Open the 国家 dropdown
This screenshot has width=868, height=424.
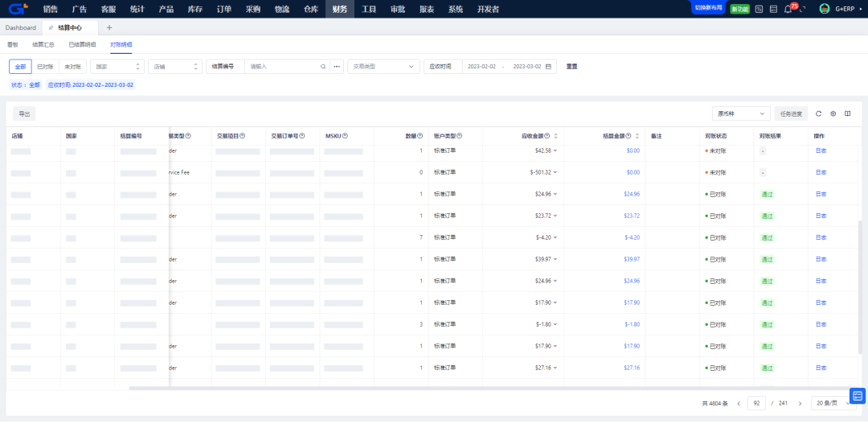point(117,67)
